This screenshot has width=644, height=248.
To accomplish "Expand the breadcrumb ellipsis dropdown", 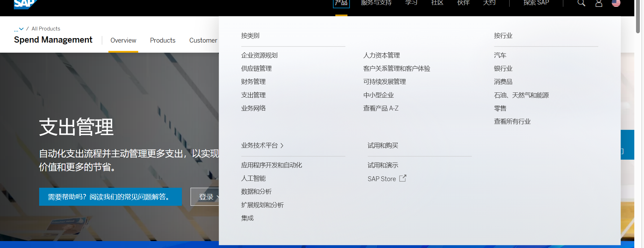I will [19, 29].
